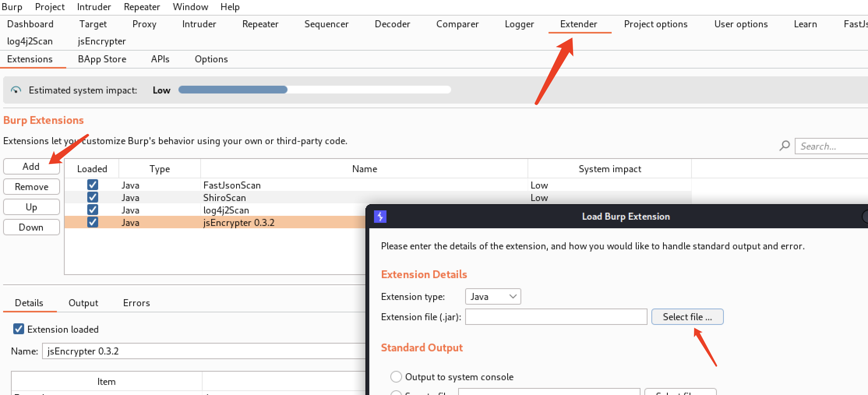Toggle the jsEncrypter 0.3.2 loaded checkbox
The height and width of the screenshot is (395, 868).
tap(93, 222)
